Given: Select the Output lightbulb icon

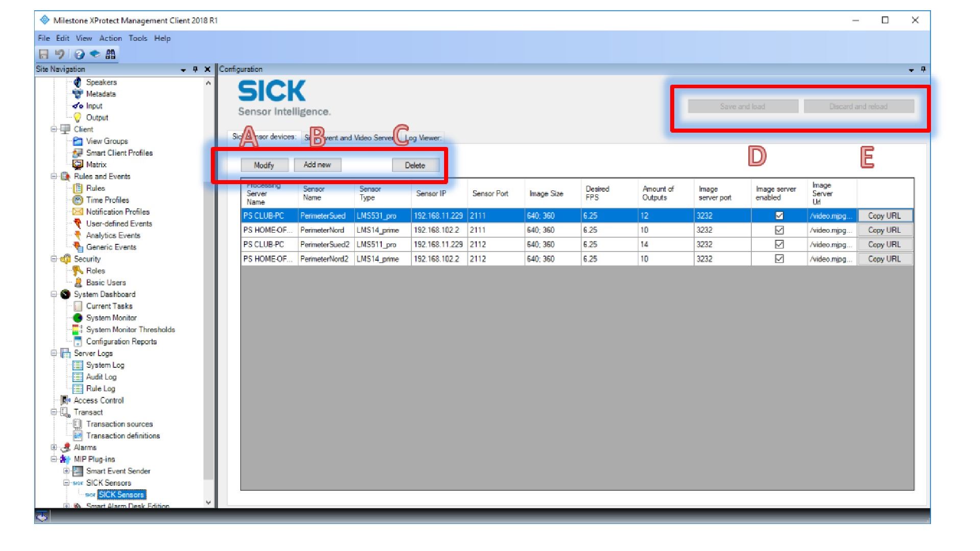Looking at the screenshot, I should tap(78, 117).
